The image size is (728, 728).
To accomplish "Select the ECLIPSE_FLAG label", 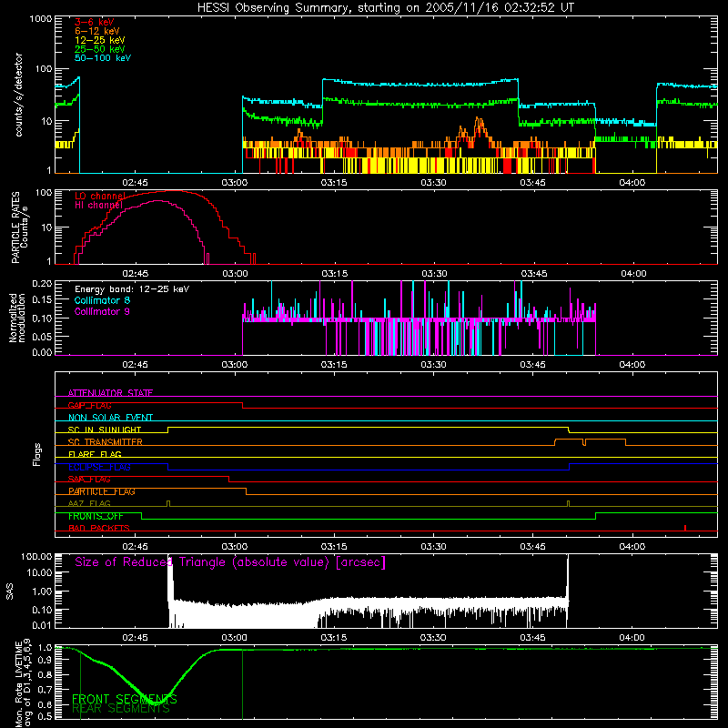I will click(99, 467).
